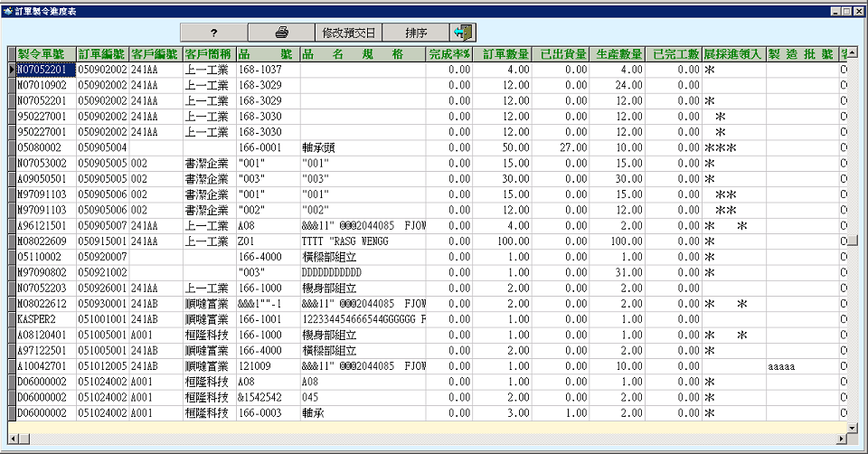Image resolution: width=868 pixels, height=454 pixels.
Task: Select the 完成率% column header
Action: (x=449, y=53)
